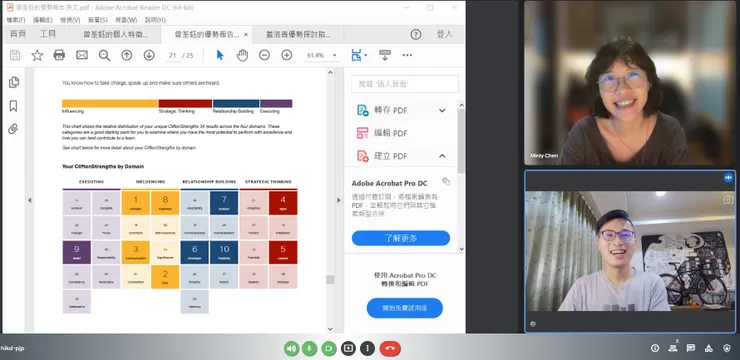Click the save file icon in Acrobat toolbar

[15, 55]
